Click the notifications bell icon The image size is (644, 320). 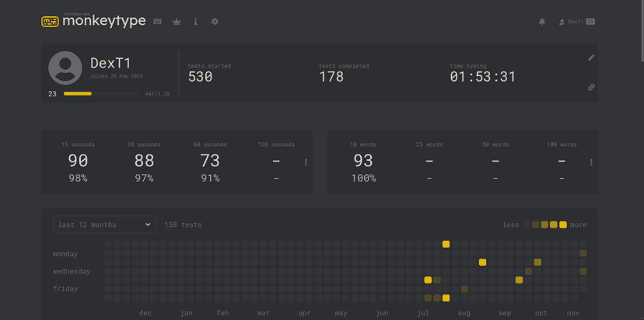point(542,22)
